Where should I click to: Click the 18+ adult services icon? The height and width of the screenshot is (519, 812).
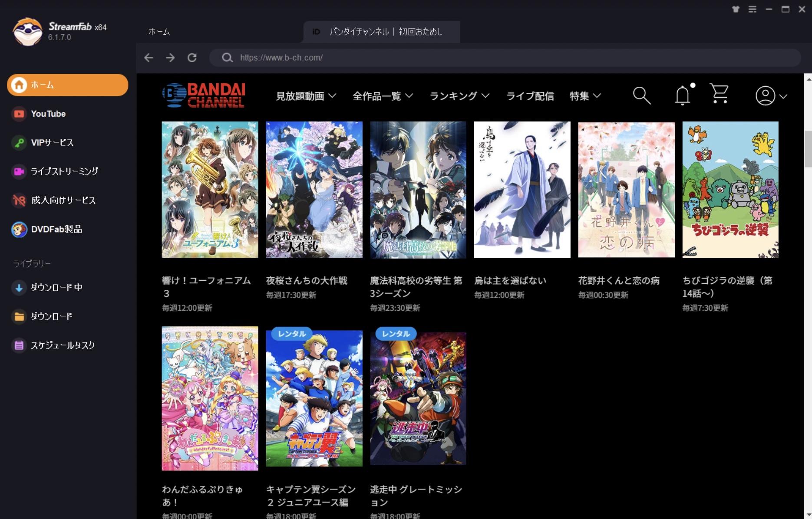pos(19,200)
